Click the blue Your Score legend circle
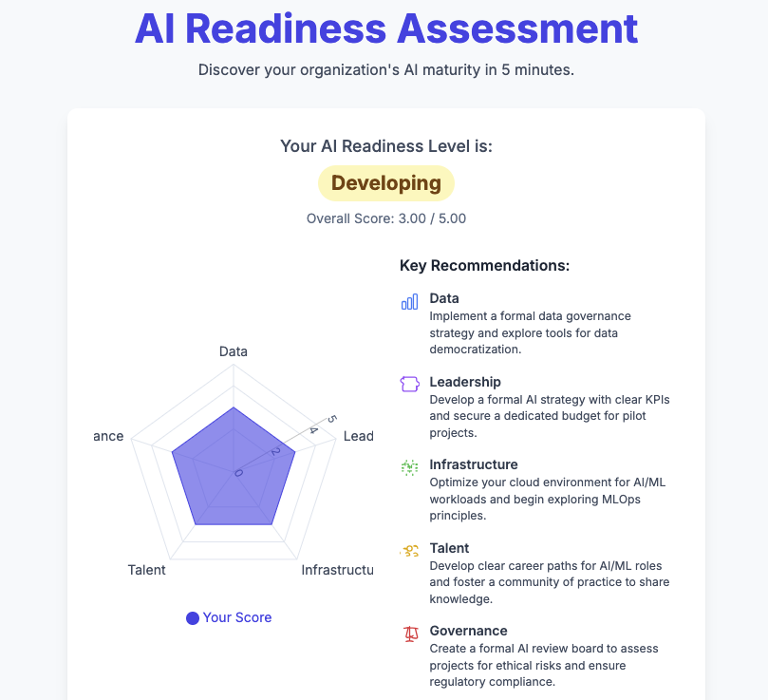768x700 pixels. tap(193, 618)
